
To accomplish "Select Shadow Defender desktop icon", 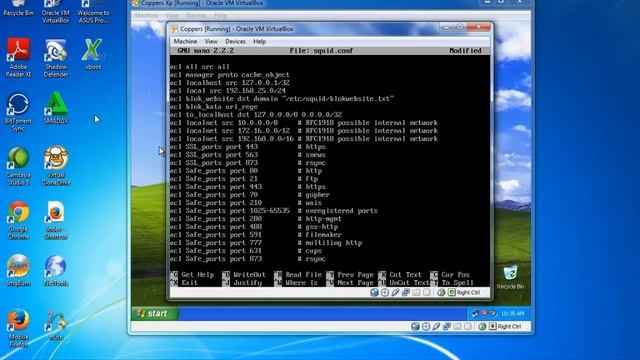I will [56, 58].
